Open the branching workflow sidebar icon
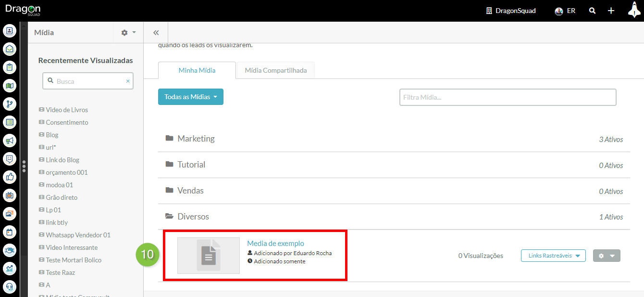Image resolution: width=644 pixels, height=297 pixels. click(x=10, y=104)
